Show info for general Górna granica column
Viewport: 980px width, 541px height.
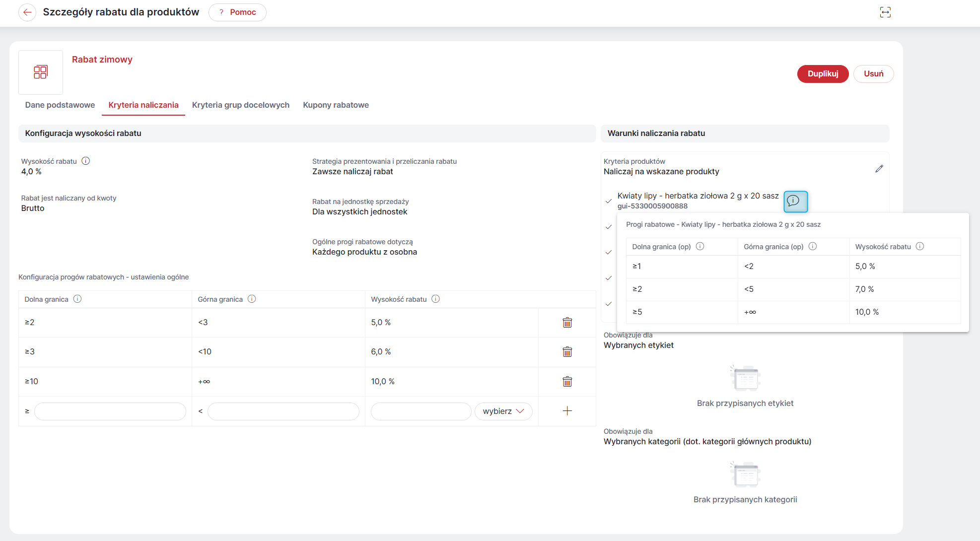pyautogui.click(x=252, y=299)
